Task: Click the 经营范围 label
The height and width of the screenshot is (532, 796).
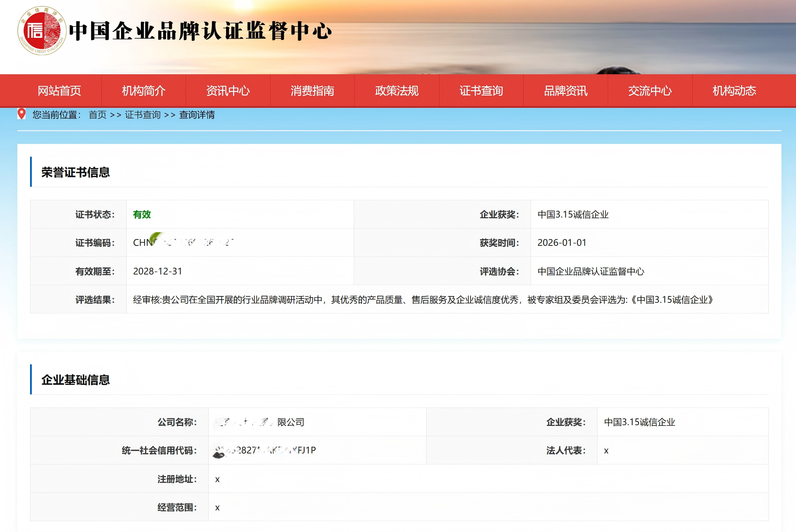Action: click(177, 507)
